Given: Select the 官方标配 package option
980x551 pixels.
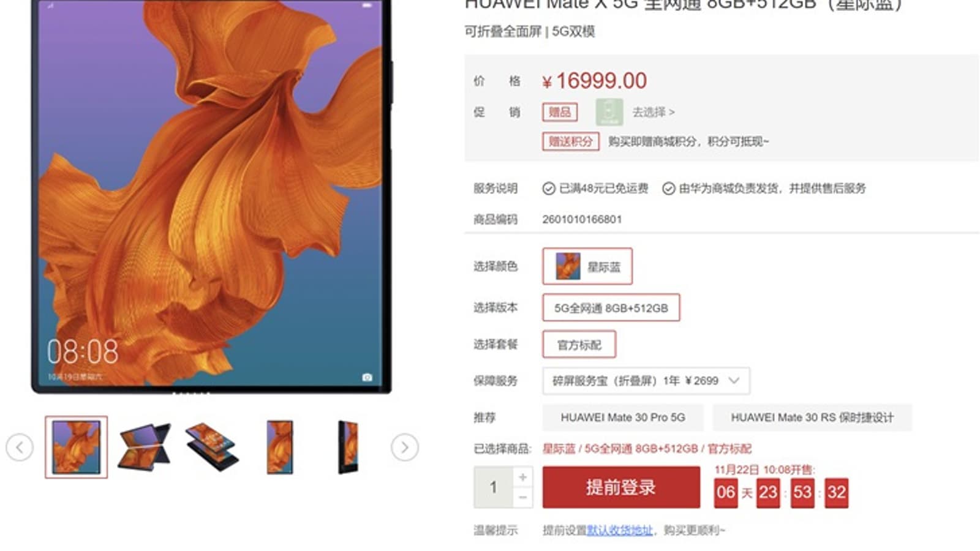Looking at the screenshot, I should 579,345.
